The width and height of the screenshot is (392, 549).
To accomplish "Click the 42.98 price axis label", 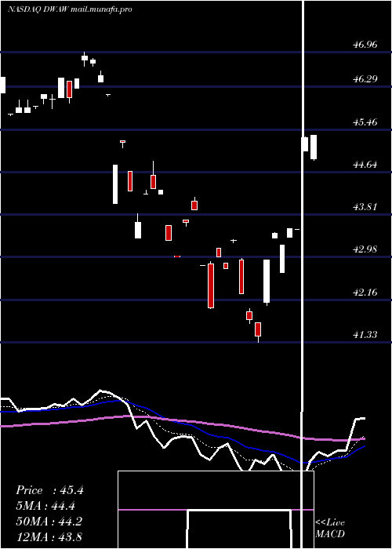I will click(365, 249).
